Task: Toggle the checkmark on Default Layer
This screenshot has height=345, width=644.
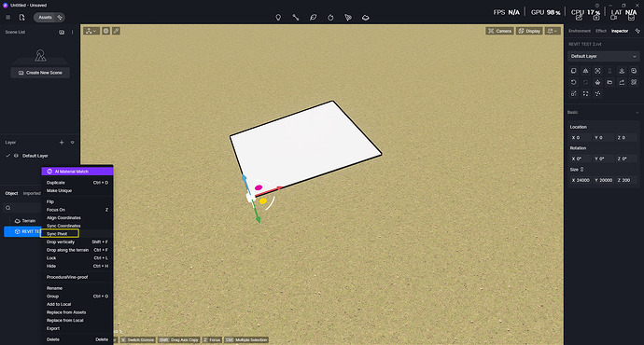Action: tap(7, 156)
